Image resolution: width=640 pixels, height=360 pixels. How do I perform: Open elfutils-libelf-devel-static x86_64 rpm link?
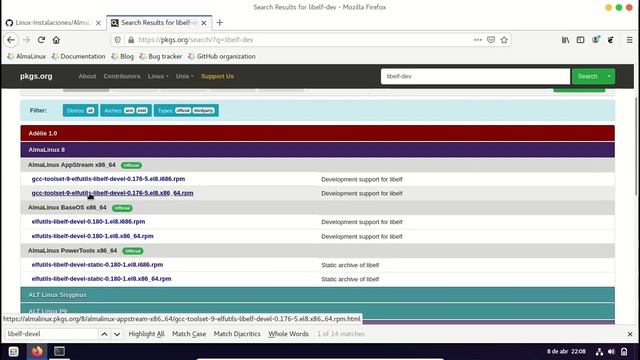pos(101,279)
